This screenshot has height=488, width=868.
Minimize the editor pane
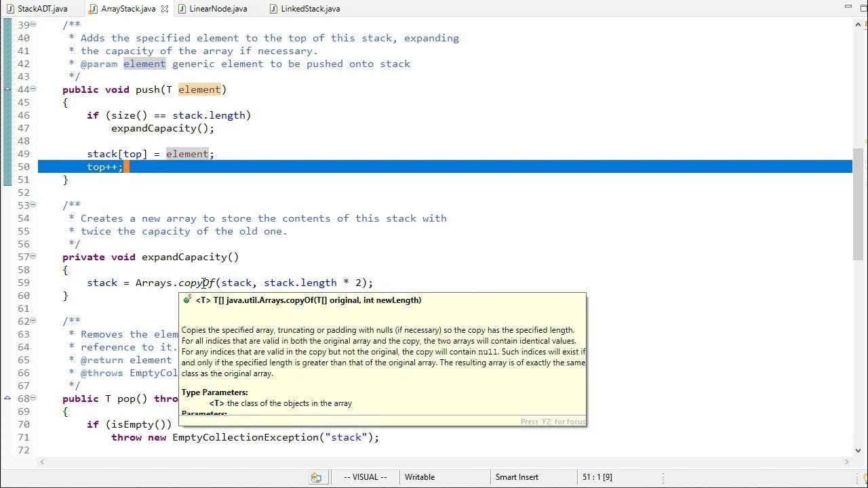pyautogui.click(x=848, y=7)
